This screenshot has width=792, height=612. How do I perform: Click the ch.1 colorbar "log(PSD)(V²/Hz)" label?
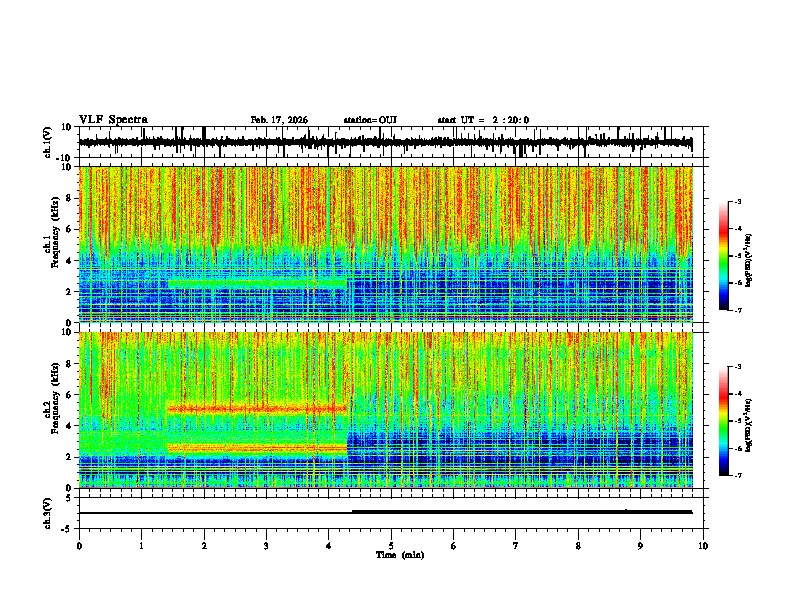748,260
